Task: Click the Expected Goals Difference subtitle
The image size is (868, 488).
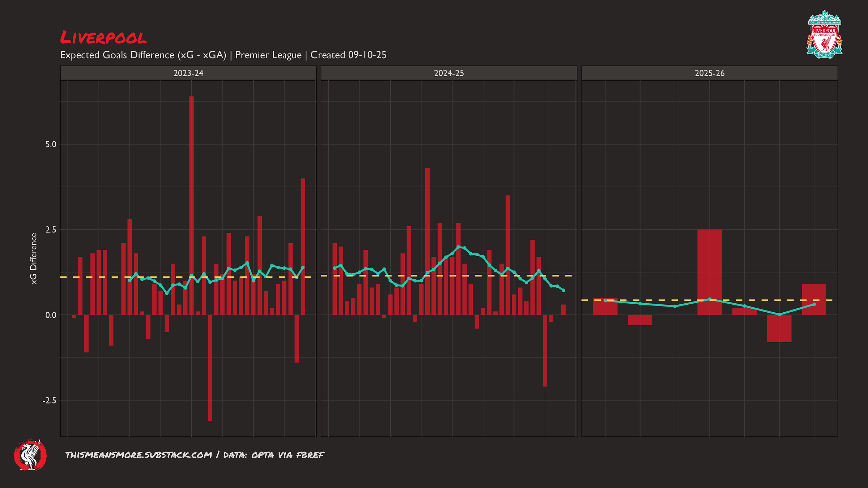Action: coord(223,55)
